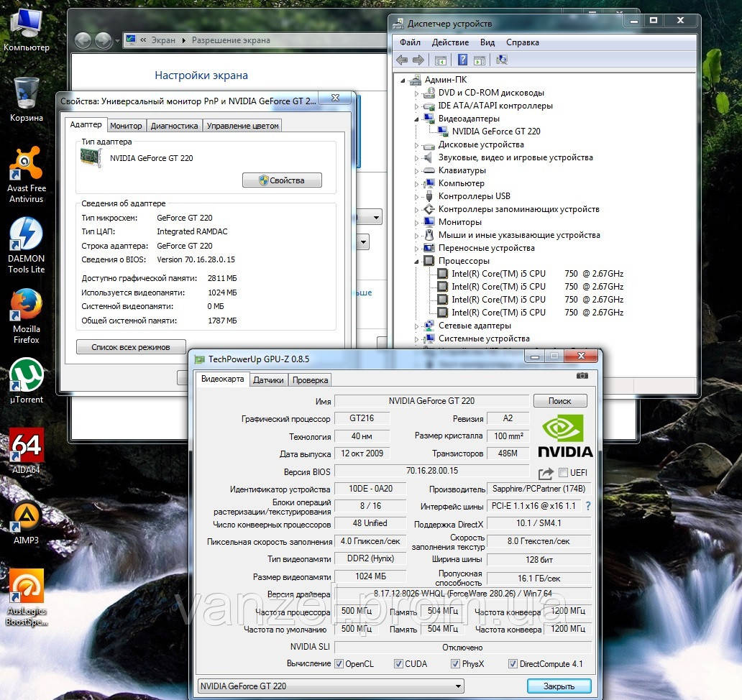742x700 pixels.
Task: Switch to the Датчики tab in GPU-Z
Action: tap(268, 379)
